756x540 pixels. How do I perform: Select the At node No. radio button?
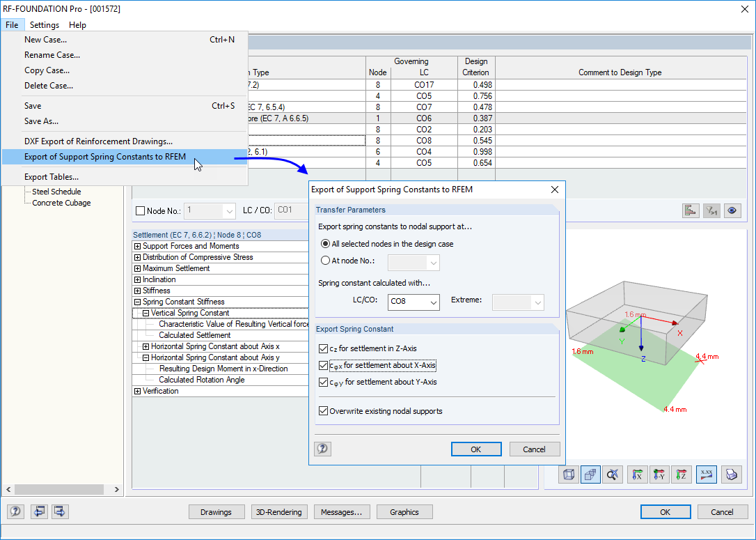[325, 261]
